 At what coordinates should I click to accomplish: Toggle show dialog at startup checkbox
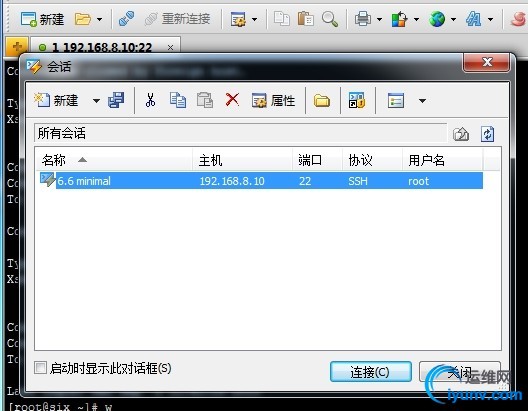pyautogui.click(x=40, y=368)
